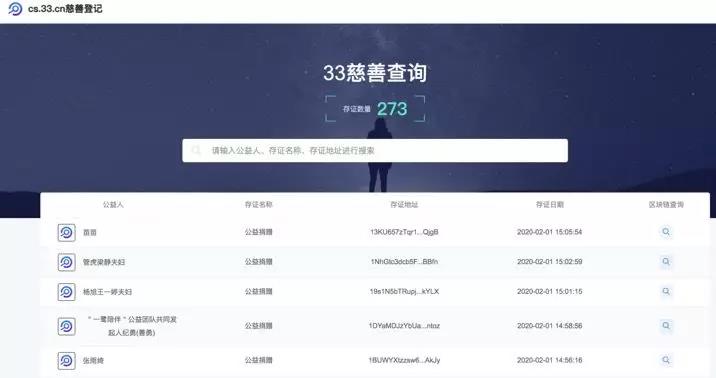Click the search box for 公益人 or 存证
Screen dimensions: 716x378
pos(375,151)
